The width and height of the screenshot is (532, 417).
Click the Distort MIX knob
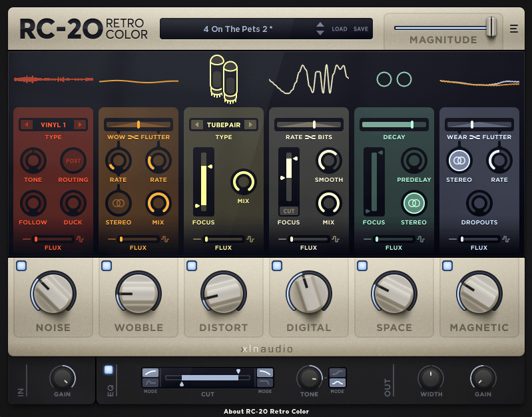243,182
